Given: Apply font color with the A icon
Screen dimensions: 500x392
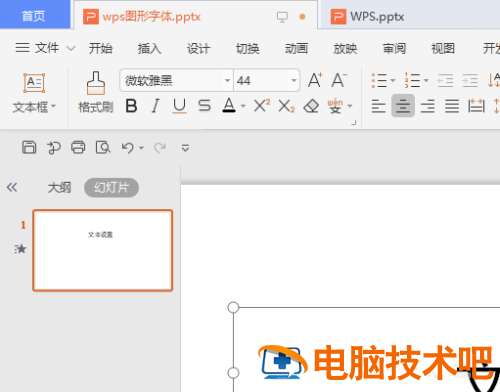Looking at the screenshot, I should point(229,106).
